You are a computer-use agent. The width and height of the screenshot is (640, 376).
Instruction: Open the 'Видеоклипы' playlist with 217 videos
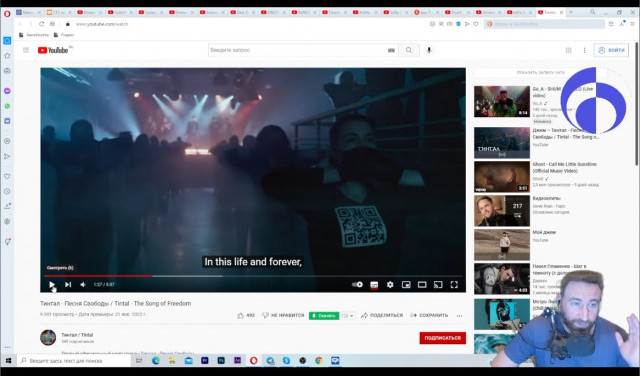tap(502, 211)
